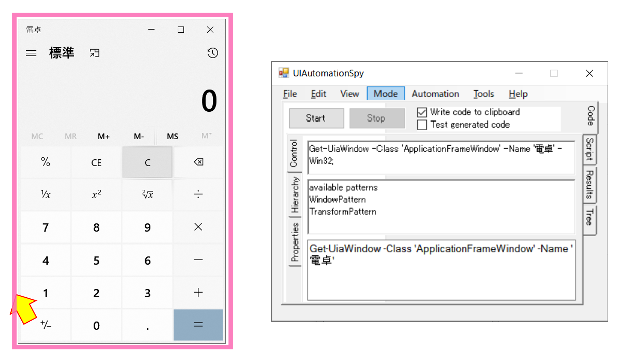
Task: Select the Hierarchy side tab
Action: pos(294,195)
